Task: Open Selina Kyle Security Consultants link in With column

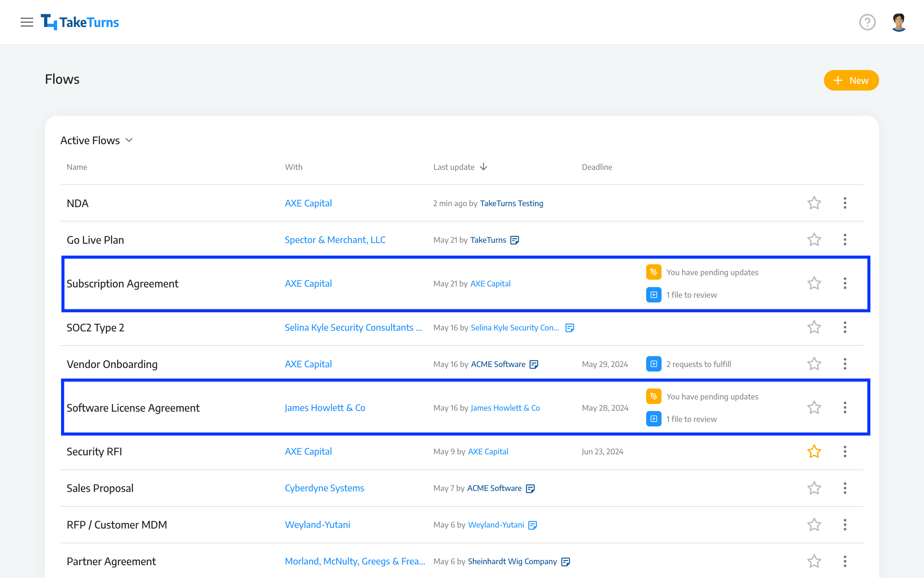Action: (353, 328)
